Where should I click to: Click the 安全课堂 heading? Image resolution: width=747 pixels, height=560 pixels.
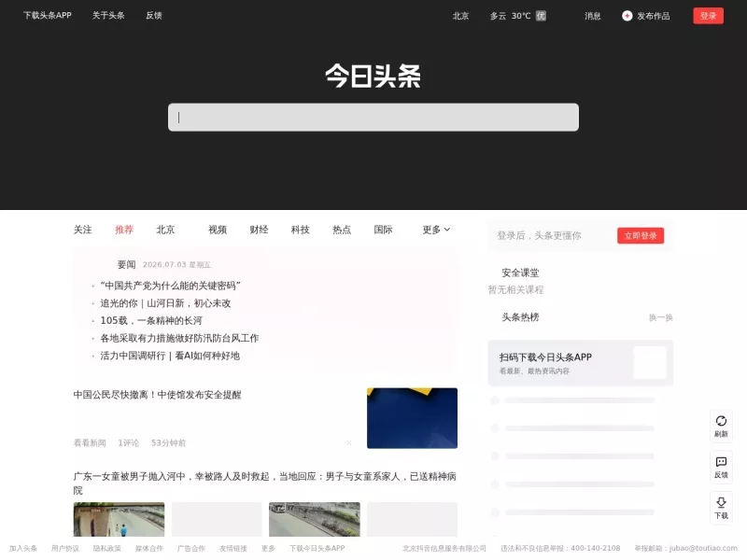click(x=520, y=273)
